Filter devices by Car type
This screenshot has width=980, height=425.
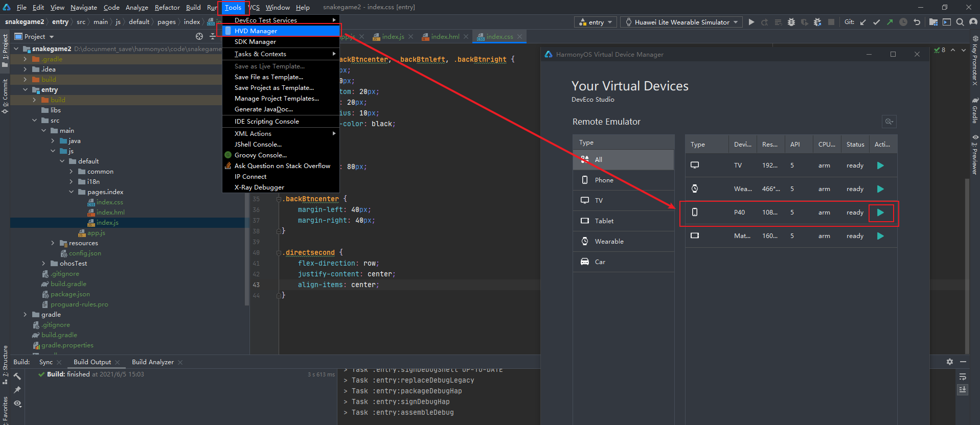coord(624,262)
